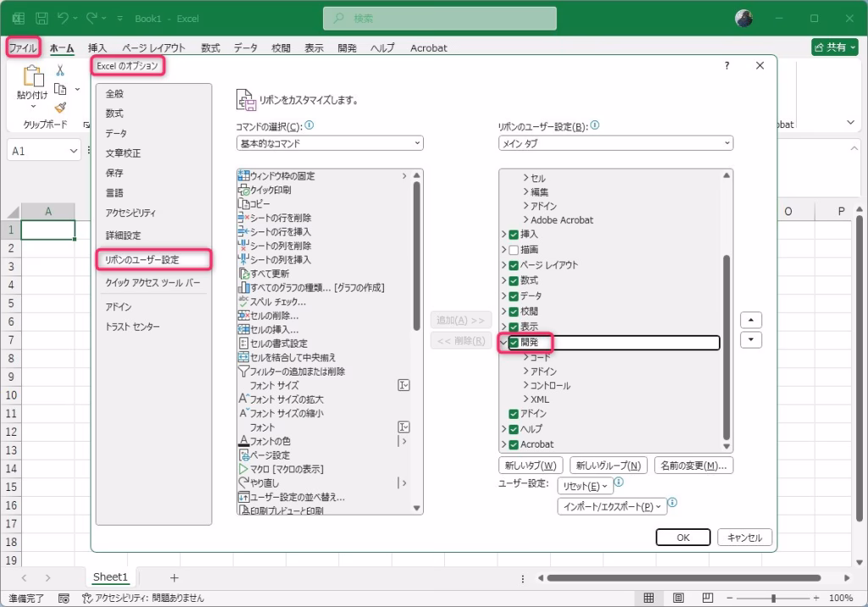Click the Page Layout view icon
Image resolution: width=868 pixels, height=607 pixels.
(x=678, y=598)
